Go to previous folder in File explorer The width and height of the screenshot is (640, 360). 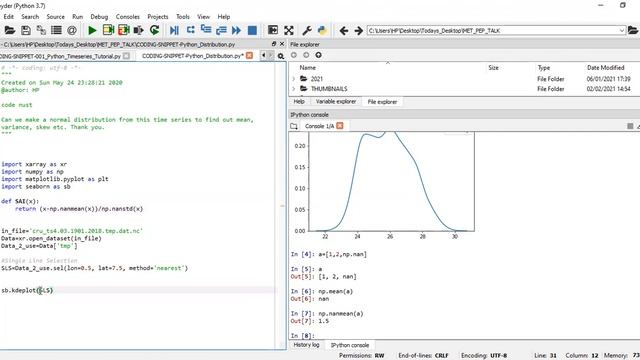(294, 55)
